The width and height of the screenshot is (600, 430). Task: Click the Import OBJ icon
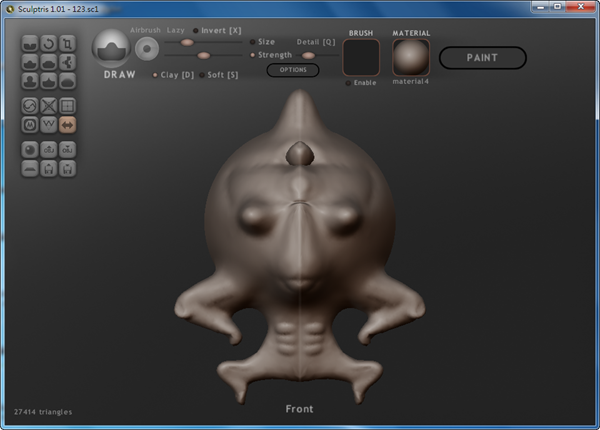coord(49,150)
